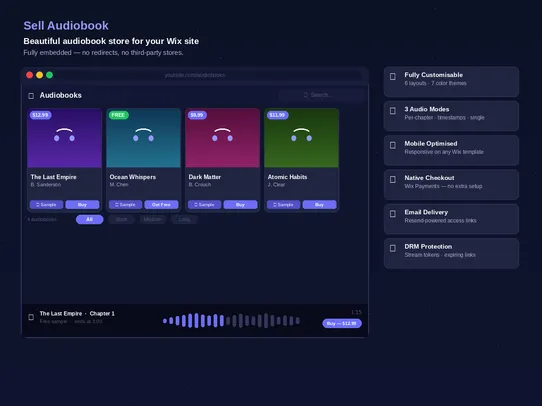
Task: Click the red close window dot
Action: coord(30,75)
